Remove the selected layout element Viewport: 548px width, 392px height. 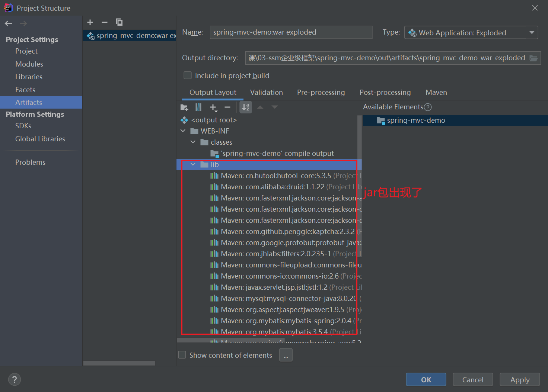pos(227,107)
